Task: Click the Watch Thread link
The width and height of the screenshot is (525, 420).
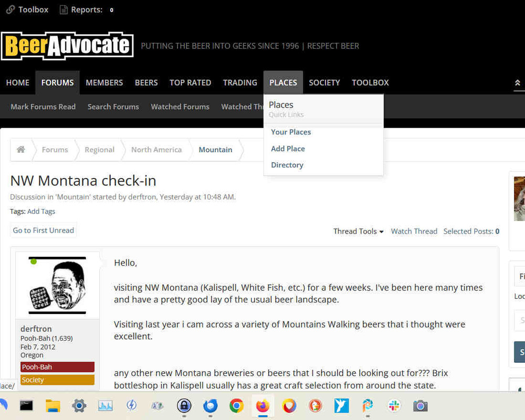Action: coord(414,232)
